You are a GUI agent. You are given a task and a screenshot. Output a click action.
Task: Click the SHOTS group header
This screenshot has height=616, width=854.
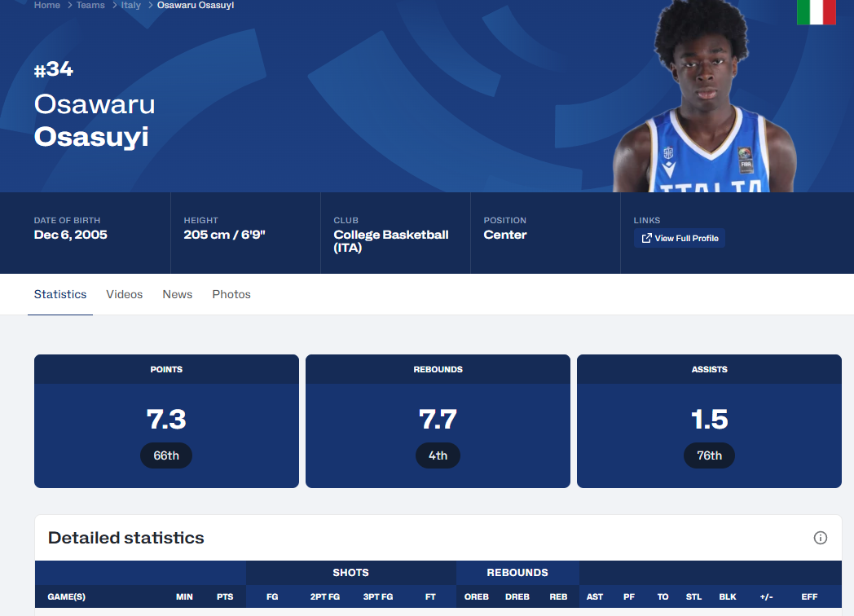350,573
